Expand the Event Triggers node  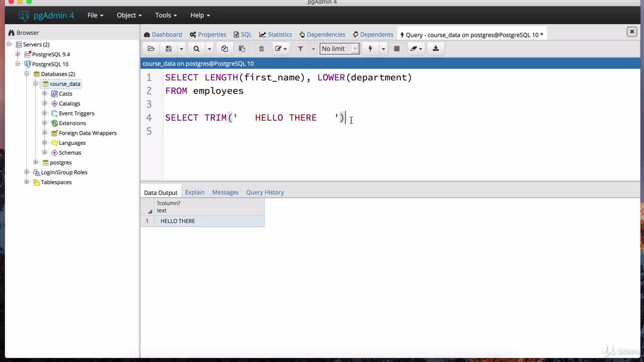coord(45,113)
